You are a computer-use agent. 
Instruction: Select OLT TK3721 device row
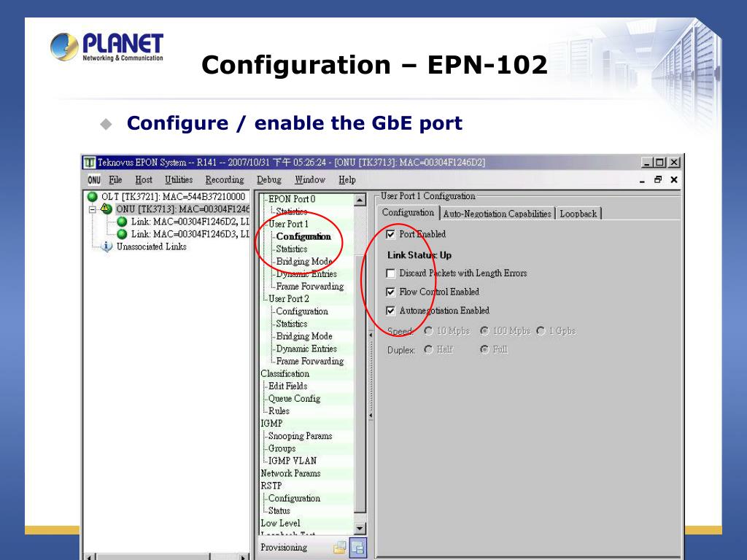point(173,197)
